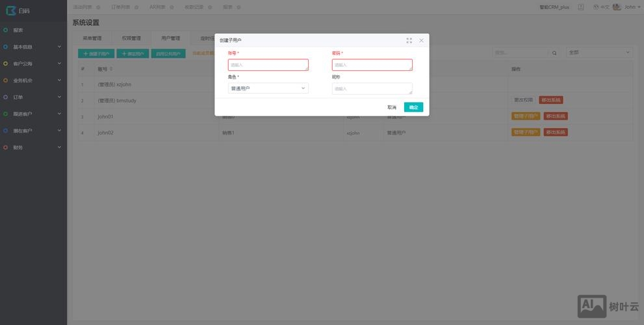The image size is (644, 325).
Task: Close the 创建子用户 dialog with the X icon
Action: pyautogui.click(x=421, y=40)
